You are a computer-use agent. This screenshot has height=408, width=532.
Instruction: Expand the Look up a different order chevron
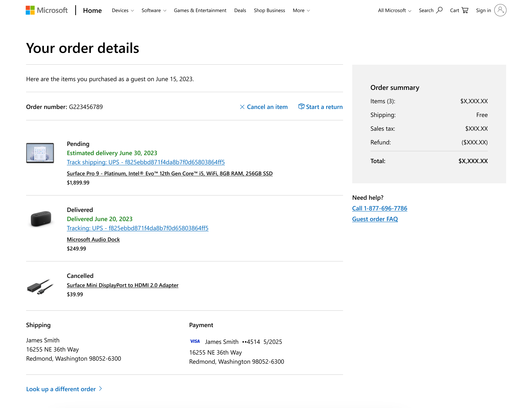coord(100,389)
